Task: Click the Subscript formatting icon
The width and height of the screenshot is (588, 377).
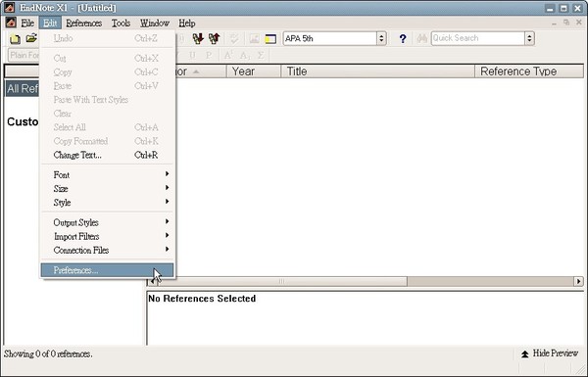Action: tap(244, 56)
